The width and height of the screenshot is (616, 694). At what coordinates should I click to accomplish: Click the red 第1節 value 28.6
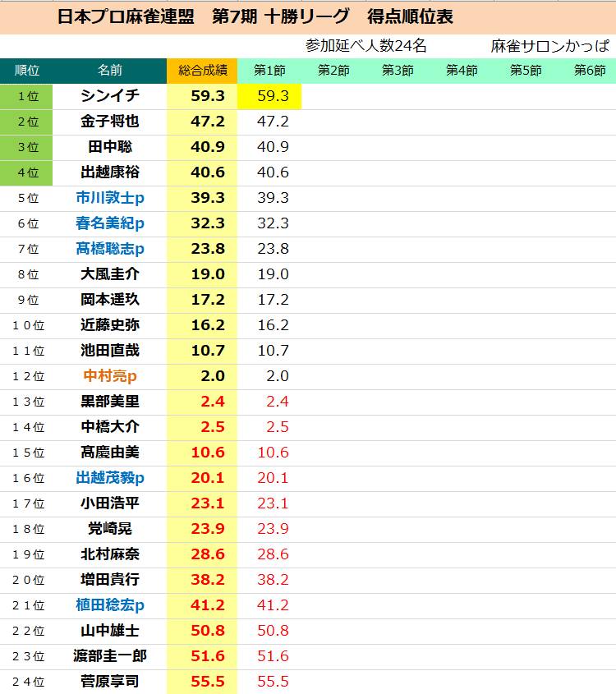[x=273, y=554]
